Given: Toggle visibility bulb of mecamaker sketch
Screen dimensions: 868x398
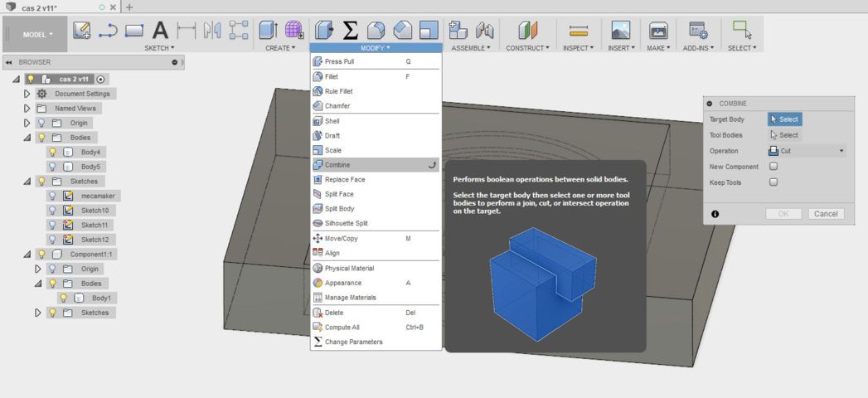Looking at the screenshot, I should 52,196.
